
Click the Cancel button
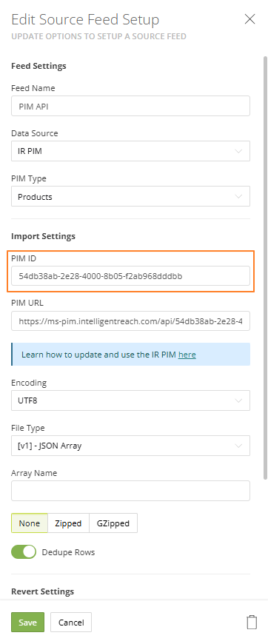pos(71,623)
